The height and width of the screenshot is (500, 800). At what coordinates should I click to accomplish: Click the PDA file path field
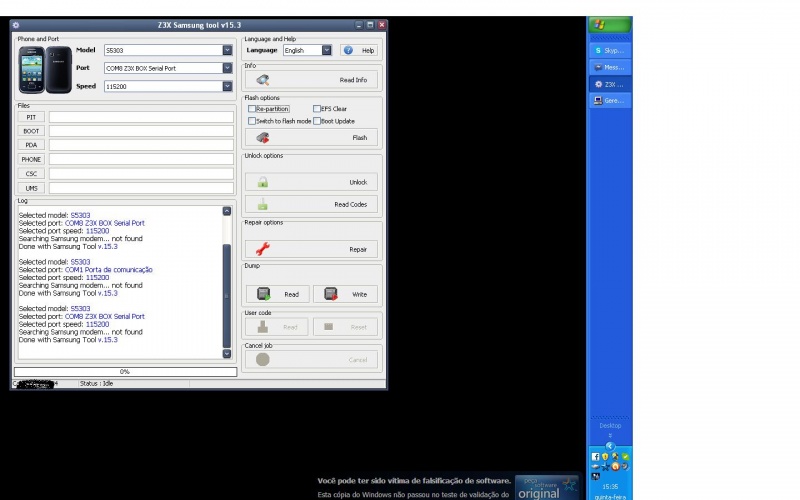(141, 145)
